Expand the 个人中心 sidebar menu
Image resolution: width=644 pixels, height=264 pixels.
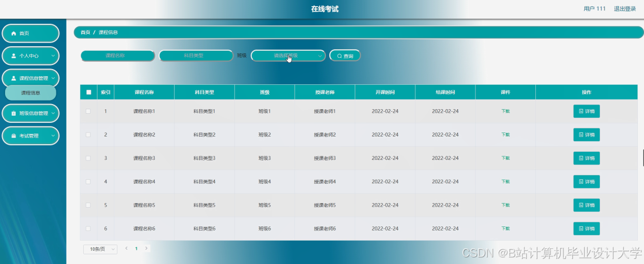point(30,56)
